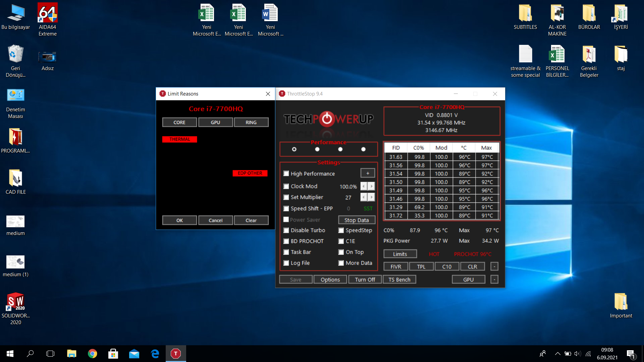Screen dimensions: 644x362
Task: Open the Recycle Bin icon
Action: [15, 54]
